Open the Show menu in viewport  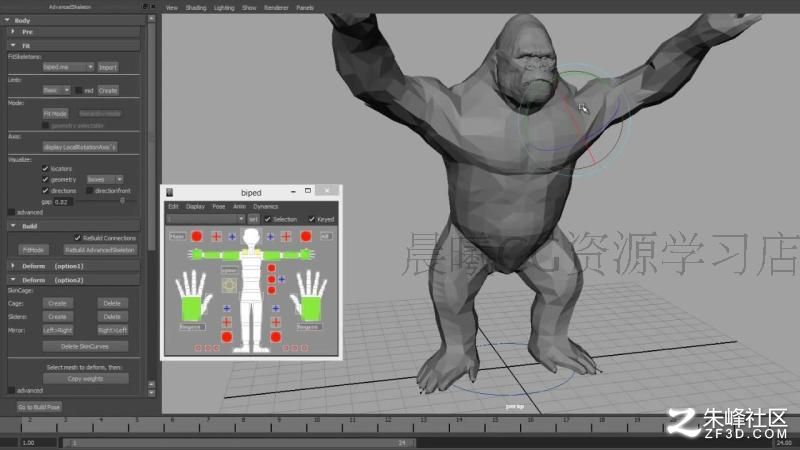249,8
